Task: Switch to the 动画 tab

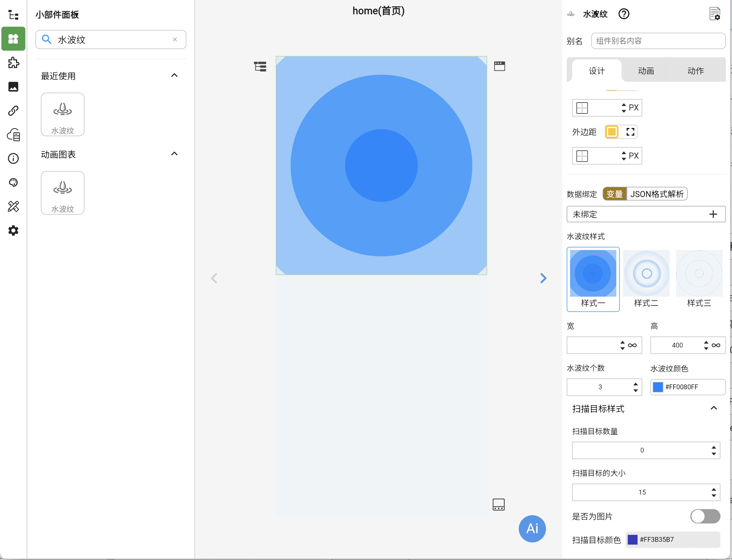Action: pos(646,71)
